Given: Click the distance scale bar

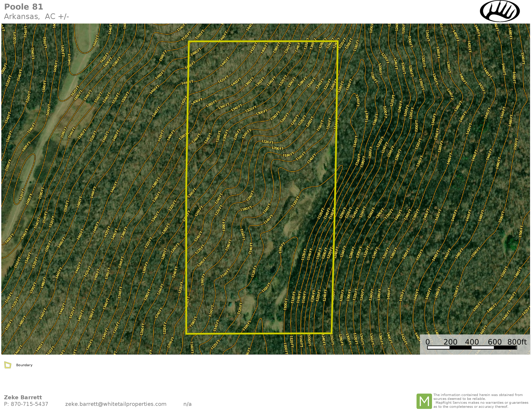Looking at the screenshot, I should (x=472, y=347).
